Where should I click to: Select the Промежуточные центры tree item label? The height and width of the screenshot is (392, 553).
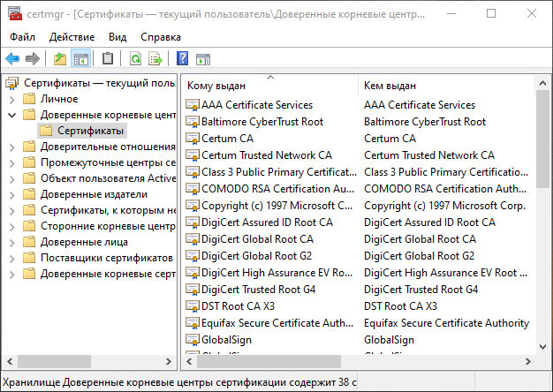click(108, 162)
